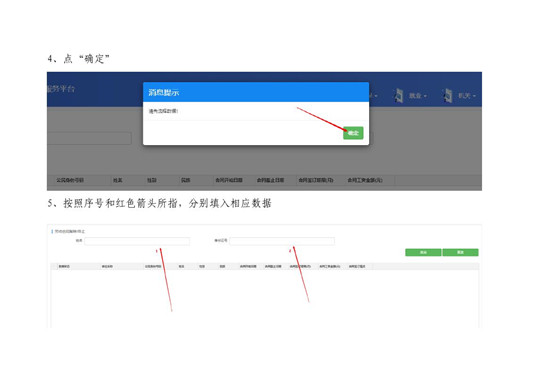The image size is (550, 389).
Task: Click the 合同签订期限(月) column header in the dimmed table
Action: 316,180
